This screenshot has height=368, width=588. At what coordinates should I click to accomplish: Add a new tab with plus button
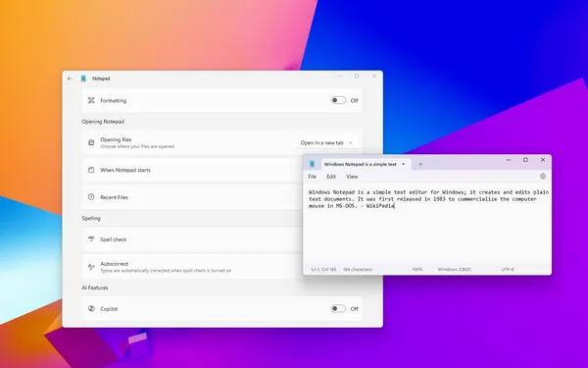[x=420, y=164]
